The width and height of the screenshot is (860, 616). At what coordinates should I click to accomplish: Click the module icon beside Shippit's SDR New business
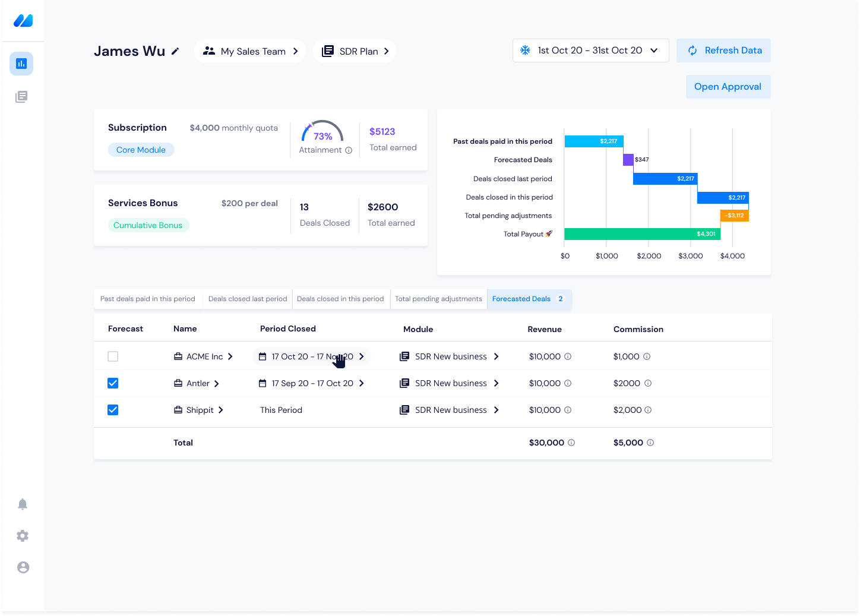[x=404, y=409]
